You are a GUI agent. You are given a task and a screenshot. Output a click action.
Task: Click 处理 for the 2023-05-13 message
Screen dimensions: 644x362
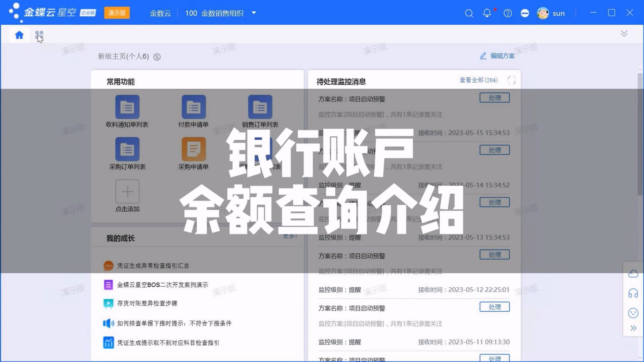(495, 202)
